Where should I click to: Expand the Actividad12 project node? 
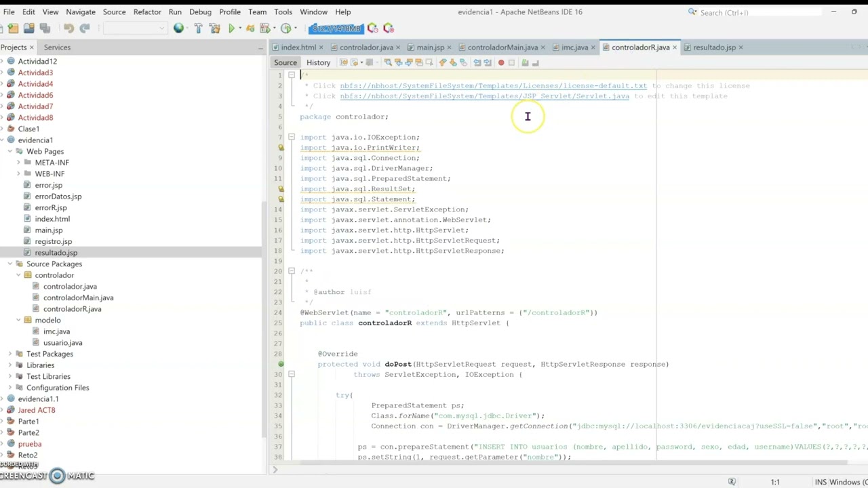(x=2, y=61)
